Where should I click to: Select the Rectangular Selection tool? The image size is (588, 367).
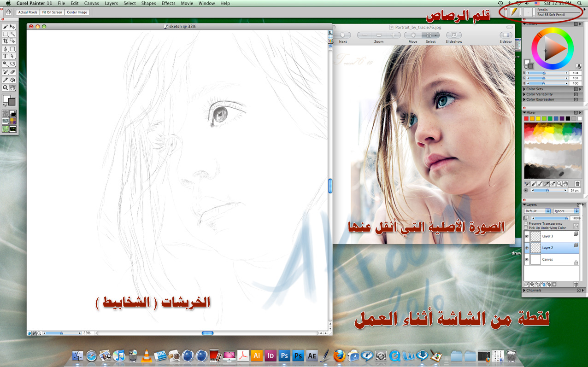(x=6, y=34)
